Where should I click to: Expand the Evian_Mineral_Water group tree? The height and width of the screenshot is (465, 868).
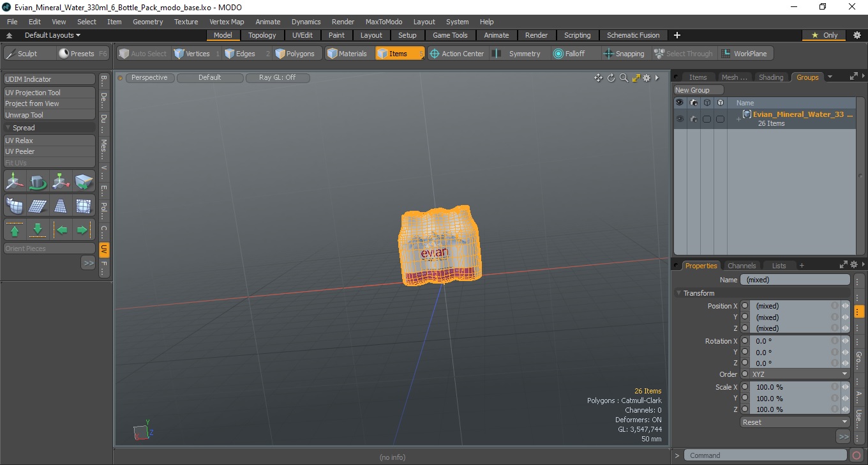738,119
